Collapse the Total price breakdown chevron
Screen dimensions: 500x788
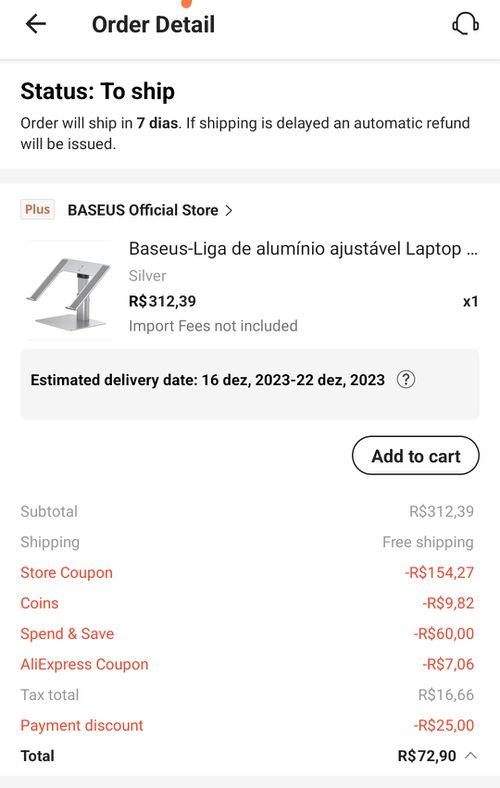[471, 755]
